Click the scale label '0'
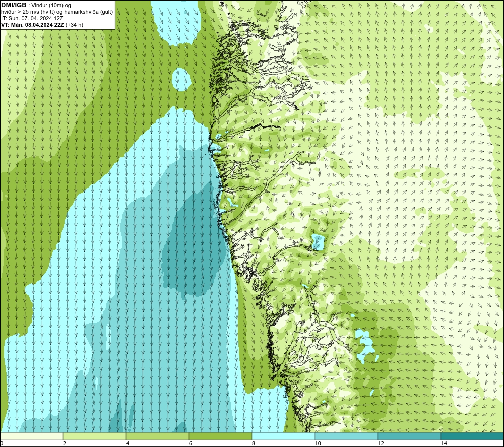The height and width of the screenshot is (447, 504). click(x=2, y=443)
